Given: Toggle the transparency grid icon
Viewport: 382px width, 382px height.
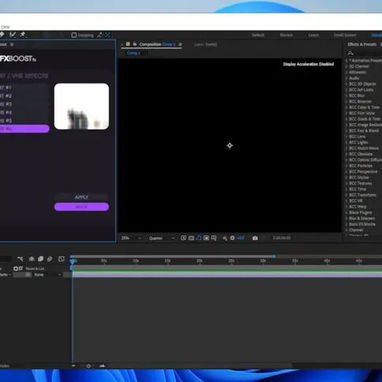Looking at the screenshot, I should coord(191,238).
